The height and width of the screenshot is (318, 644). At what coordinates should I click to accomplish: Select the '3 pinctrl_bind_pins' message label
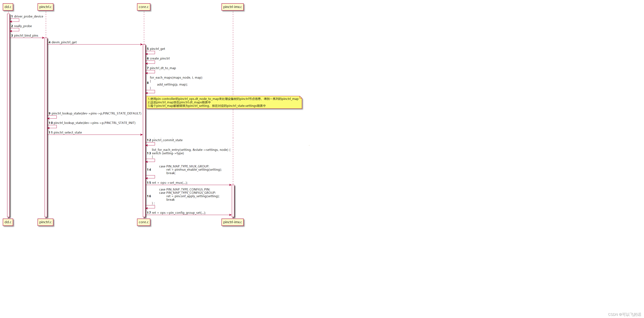click(x=25, y=35)
